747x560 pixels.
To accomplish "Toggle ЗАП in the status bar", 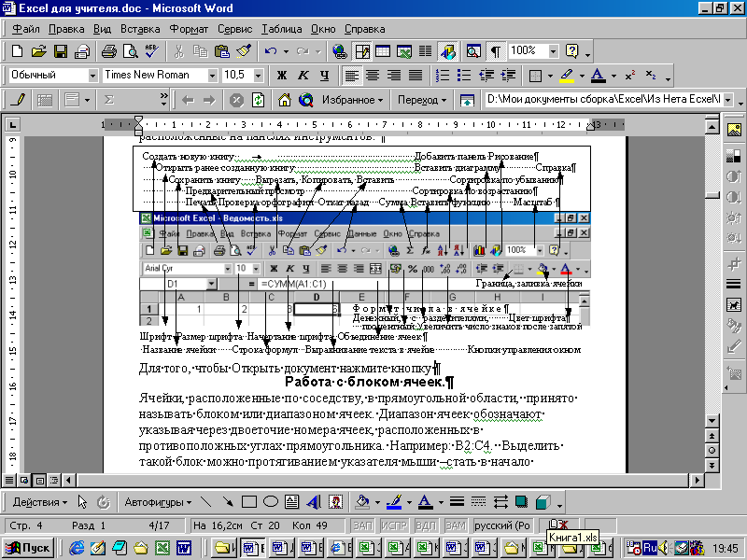I will [x=362, y=525].
